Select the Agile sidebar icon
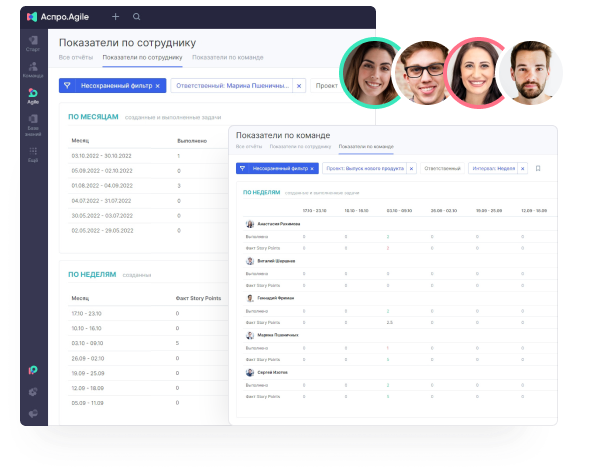Viewport: 592px width, 475px height. coord(33,96)
